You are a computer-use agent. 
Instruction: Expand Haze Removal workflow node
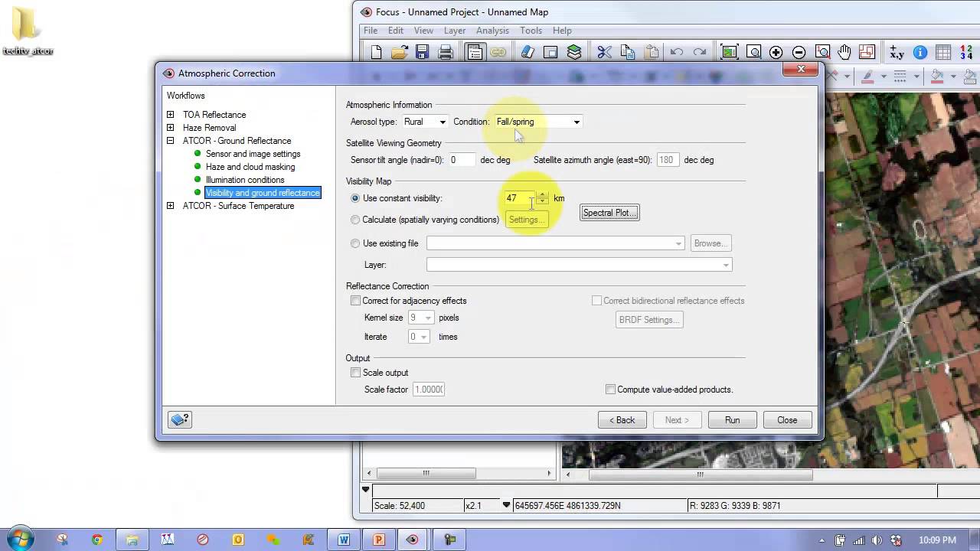point(170,128)
